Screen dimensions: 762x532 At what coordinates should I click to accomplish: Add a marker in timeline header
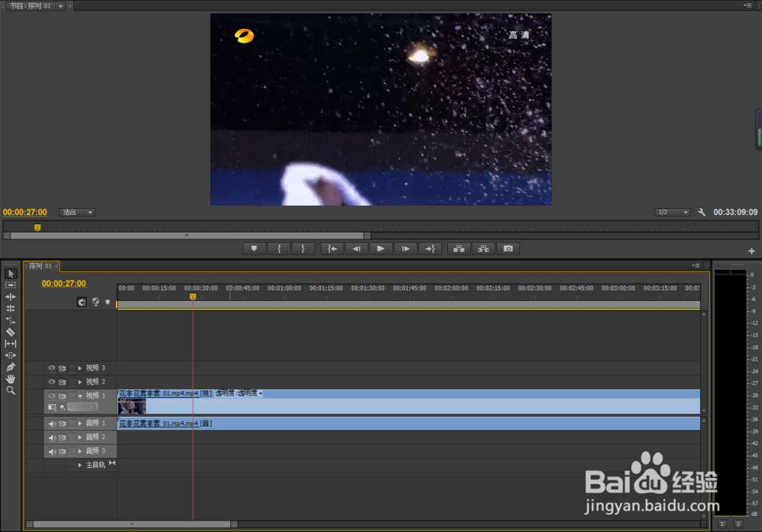tap(108, 302)
